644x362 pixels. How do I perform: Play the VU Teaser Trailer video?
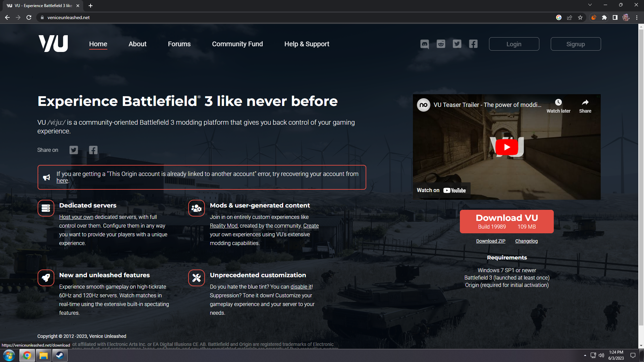click(x=506, y=147)
